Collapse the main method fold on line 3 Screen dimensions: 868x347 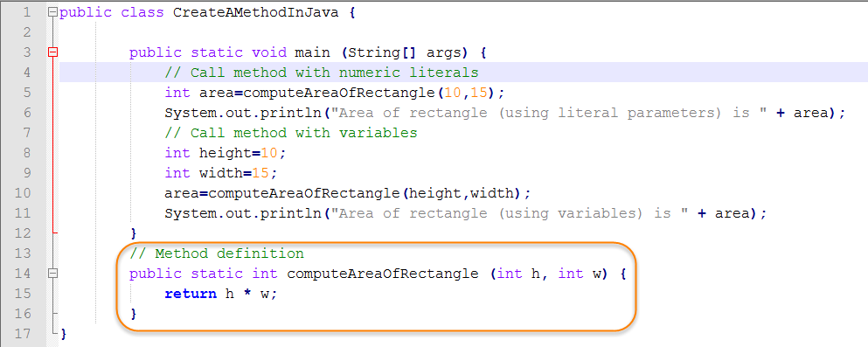[x=52, y=52]
